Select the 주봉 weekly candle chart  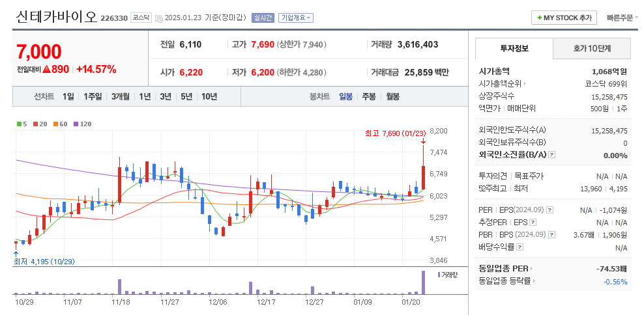point(368,97)
